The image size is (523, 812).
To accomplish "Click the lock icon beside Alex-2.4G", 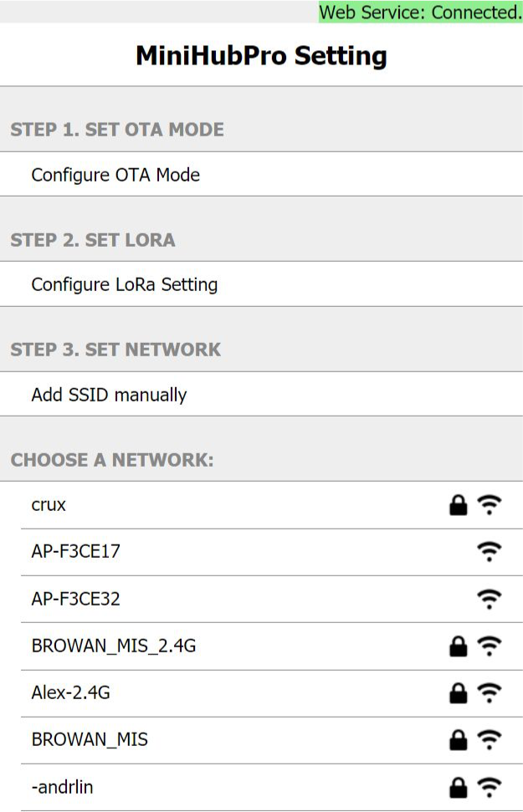I will click(459, 693).
